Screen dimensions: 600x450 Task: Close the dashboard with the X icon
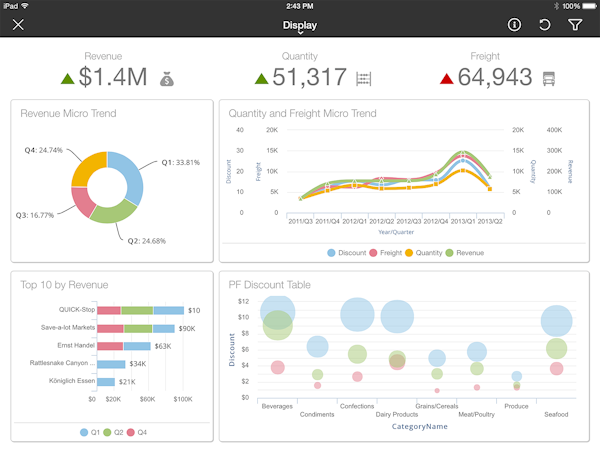point(18,25)
